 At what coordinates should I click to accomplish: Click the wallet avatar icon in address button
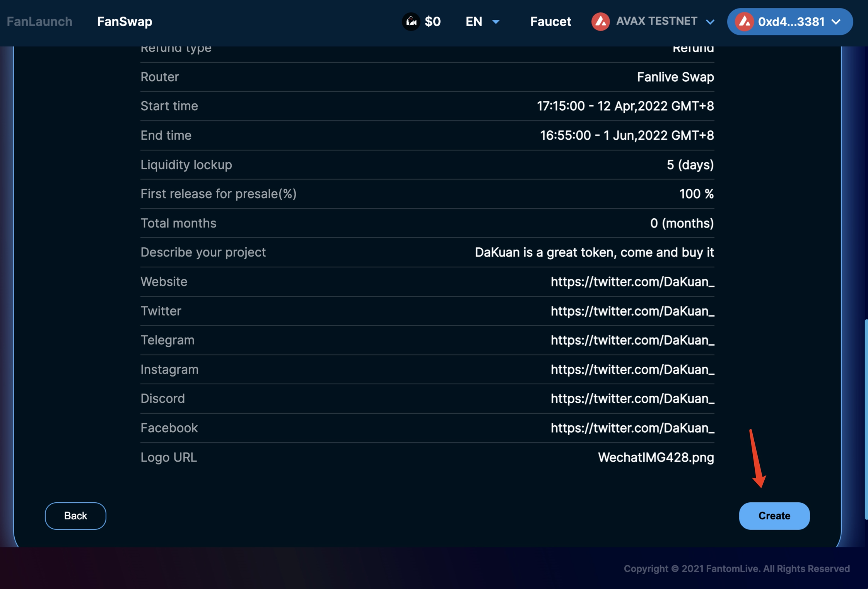(744, 22)
